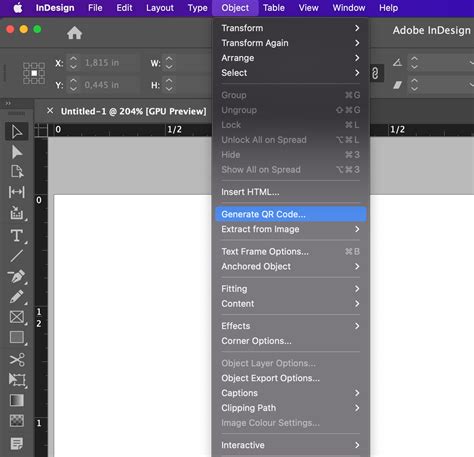Click the rotation angle icon
This screenshot has height=457, width=474.
click(x=397, y=62)
